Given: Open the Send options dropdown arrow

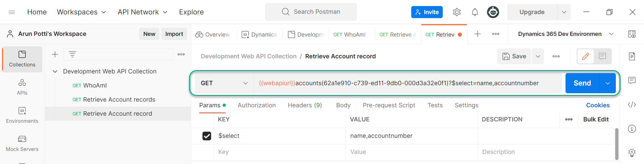Looking at the screenshot, I should click(607, 83).
